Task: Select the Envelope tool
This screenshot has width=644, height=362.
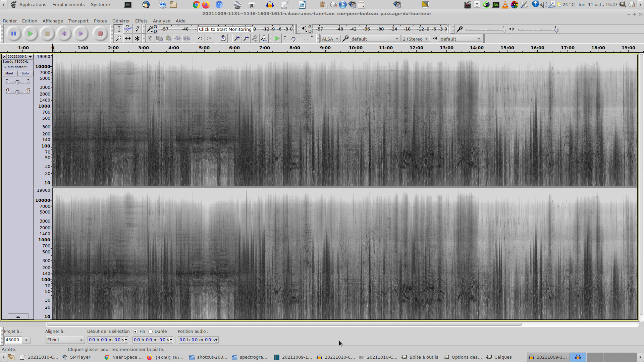Action: pos(128,29)
